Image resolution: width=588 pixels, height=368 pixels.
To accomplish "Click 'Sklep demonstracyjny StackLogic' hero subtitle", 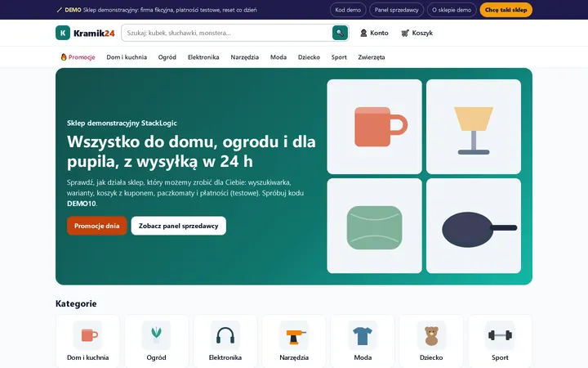I will (122, 123).
